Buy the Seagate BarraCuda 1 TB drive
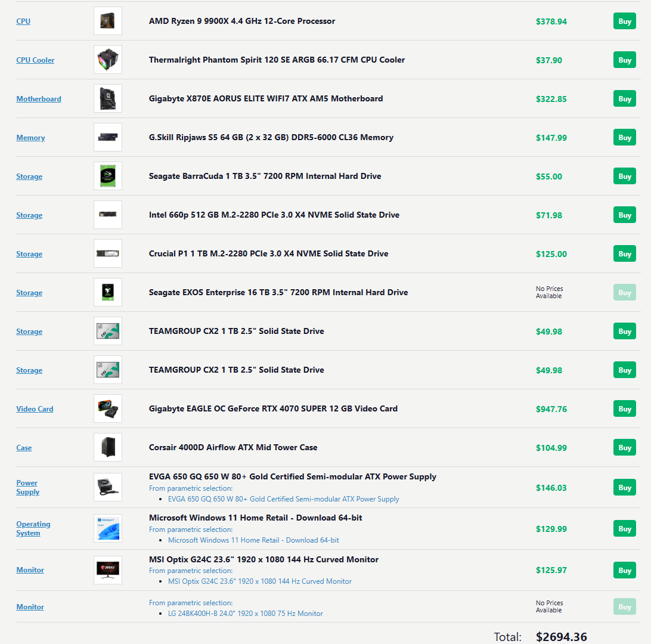 (624, 176)
